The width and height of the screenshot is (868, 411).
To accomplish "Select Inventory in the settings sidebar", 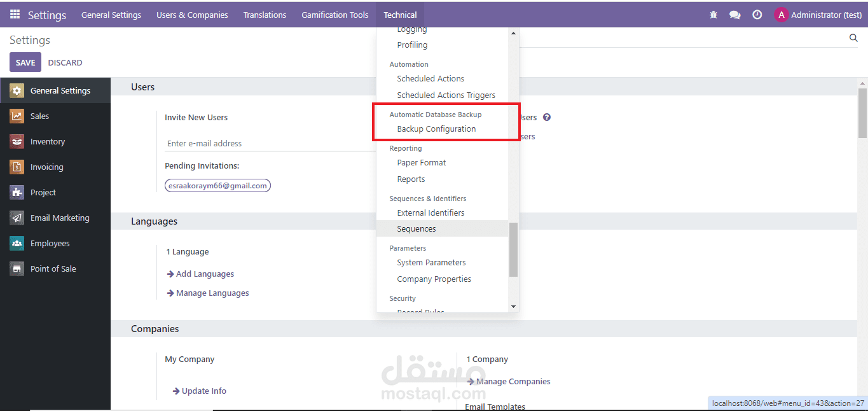I will click(55, 141).
